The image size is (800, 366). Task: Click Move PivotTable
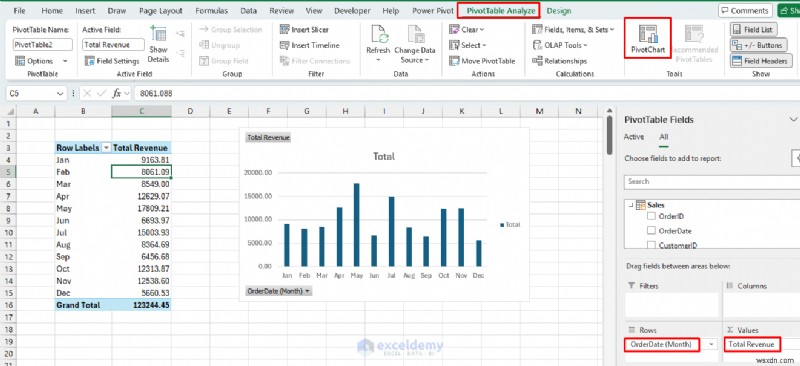click(x=483, y=61)
